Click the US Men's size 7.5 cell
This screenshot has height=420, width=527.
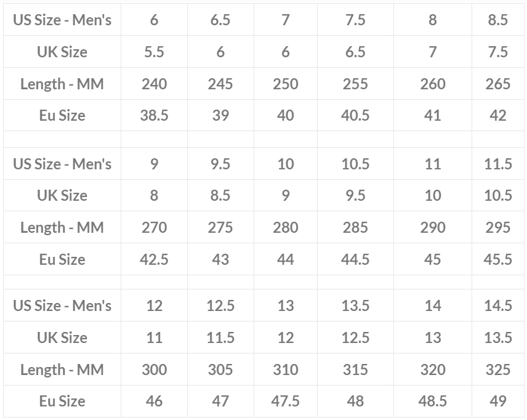click(355, 20)
